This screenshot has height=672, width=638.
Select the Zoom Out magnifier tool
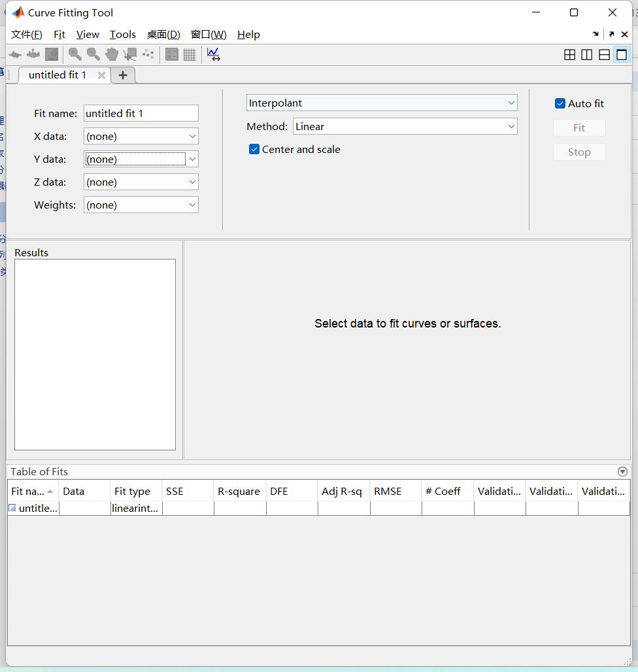point(93,54)
